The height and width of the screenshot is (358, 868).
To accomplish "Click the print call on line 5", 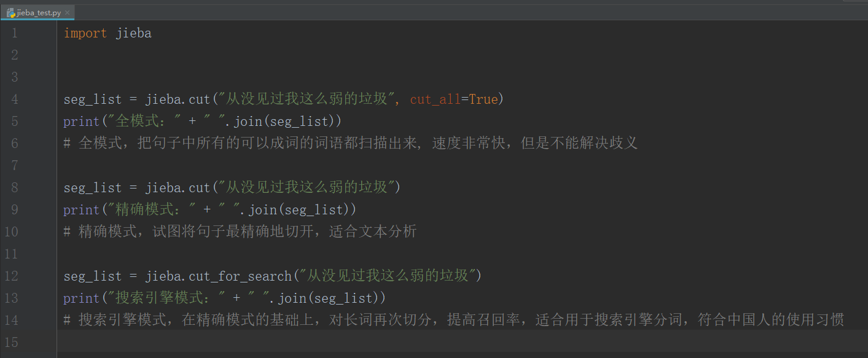I will [81, 122].
